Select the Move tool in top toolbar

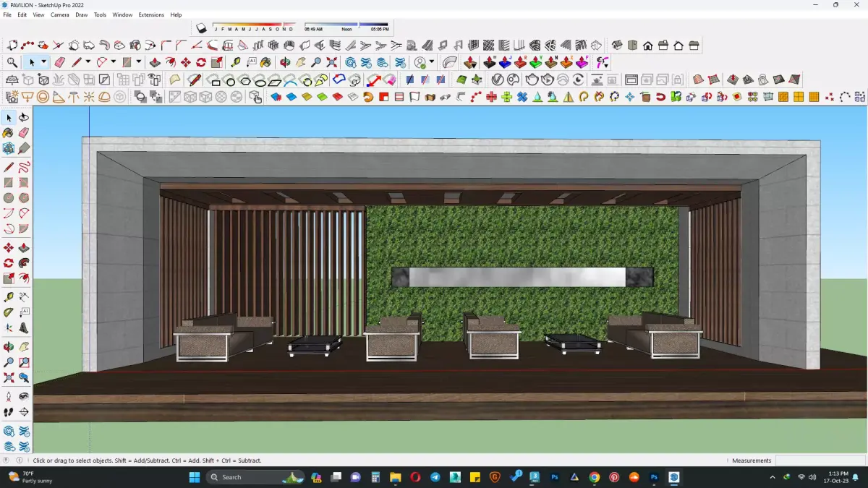186,62
